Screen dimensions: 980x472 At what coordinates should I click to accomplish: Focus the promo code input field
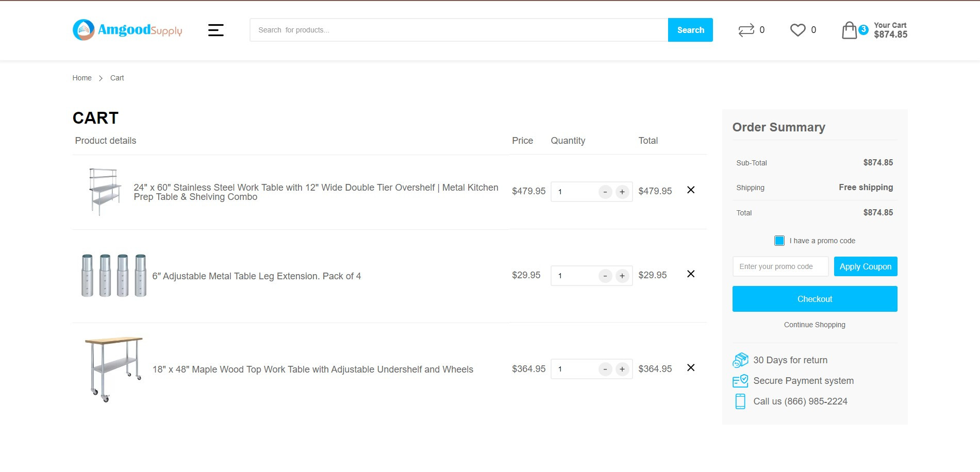[780, 266]
